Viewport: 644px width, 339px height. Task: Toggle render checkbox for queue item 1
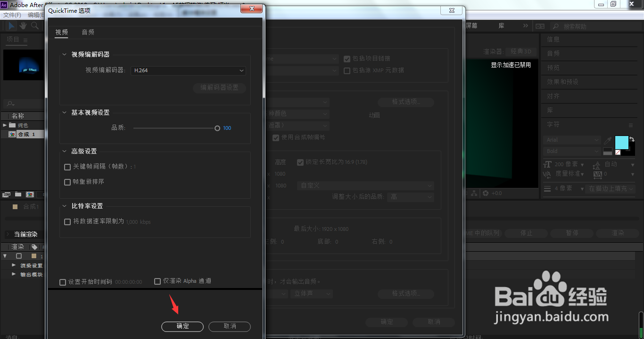tap(19, 256)
